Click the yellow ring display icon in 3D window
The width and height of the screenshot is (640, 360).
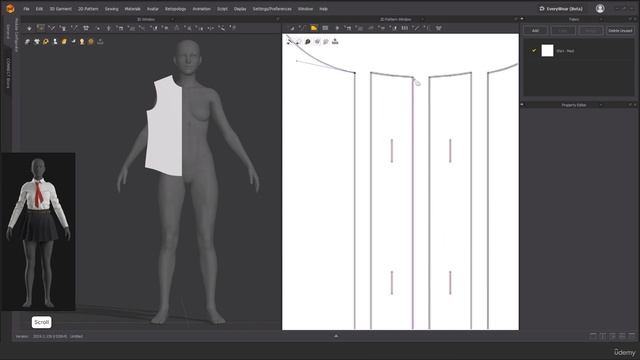click(x=46, y=42)
